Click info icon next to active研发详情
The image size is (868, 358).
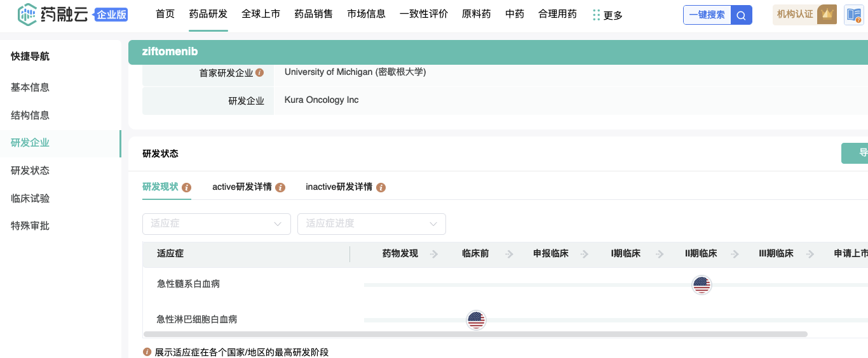coord(280,187)
